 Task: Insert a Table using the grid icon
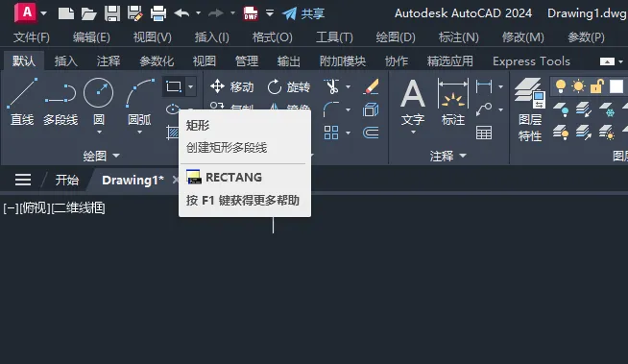click(x=484, y=133)
